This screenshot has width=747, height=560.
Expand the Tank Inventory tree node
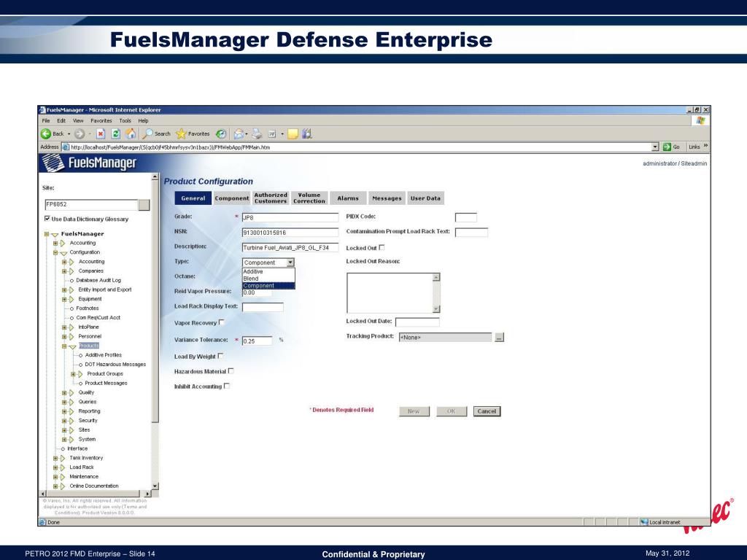pyautogui.click(x=55, y=458)
